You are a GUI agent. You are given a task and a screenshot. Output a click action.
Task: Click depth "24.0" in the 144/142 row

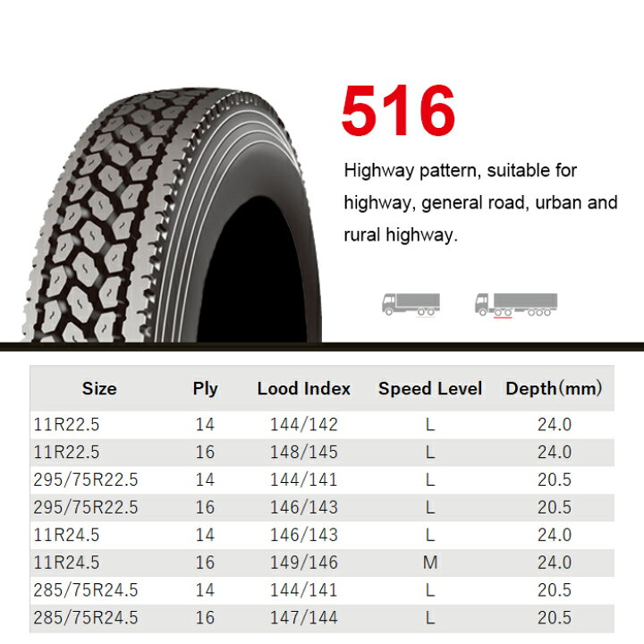coord(555,424)
